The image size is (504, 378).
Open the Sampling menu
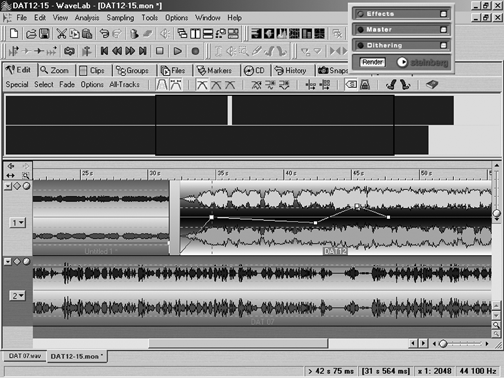pyautogui.click(x=120, y=18)
